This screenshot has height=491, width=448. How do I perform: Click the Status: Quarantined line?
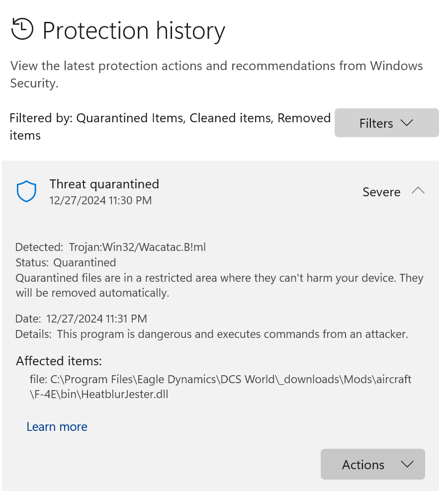click(x=66, y=262)
